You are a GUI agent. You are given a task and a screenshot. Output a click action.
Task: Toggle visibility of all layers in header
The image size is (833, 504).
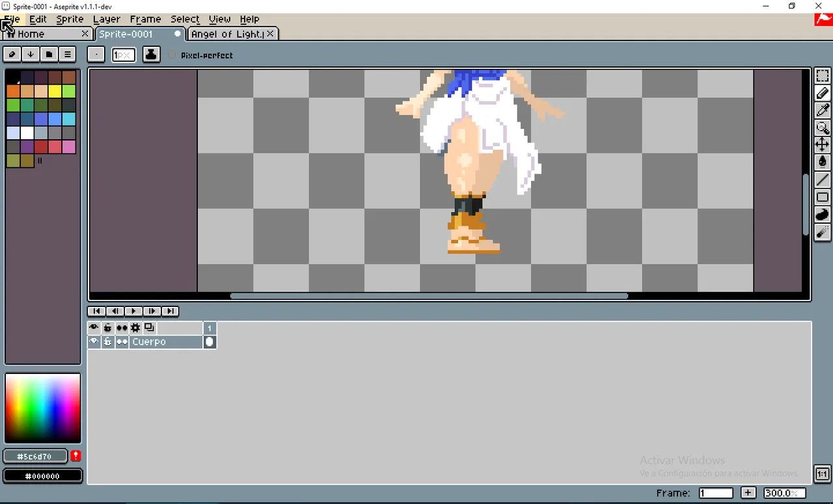(94, 328)
